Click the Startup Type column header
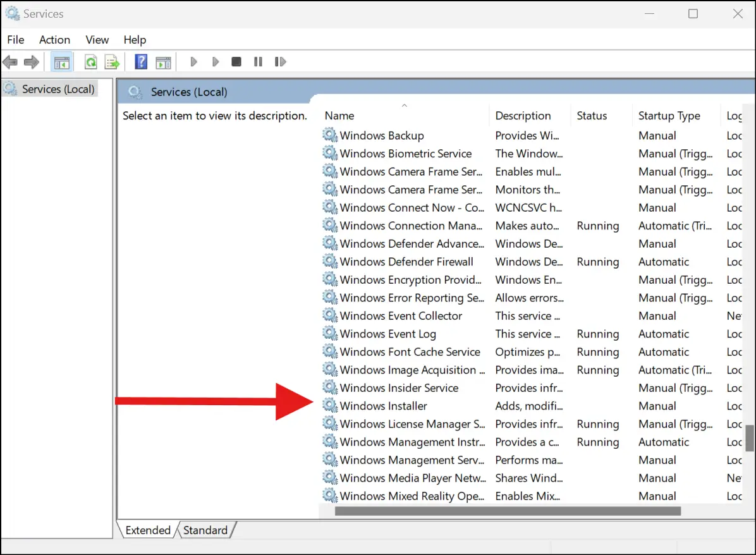The height and width of the screenshot is (555, 756). 670,116
